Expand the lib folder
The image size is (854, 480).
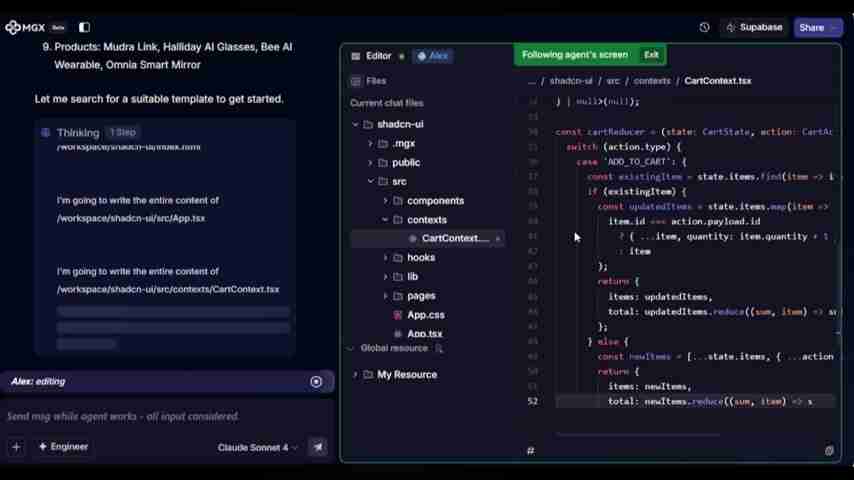click(386, 277)
